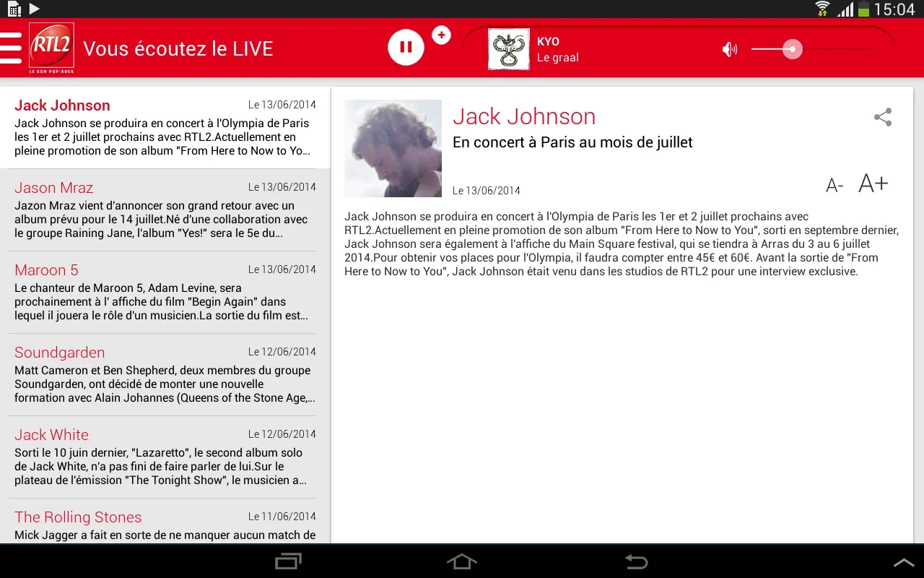
Task: Open Android recent apps button
Action: coord(289,561)
